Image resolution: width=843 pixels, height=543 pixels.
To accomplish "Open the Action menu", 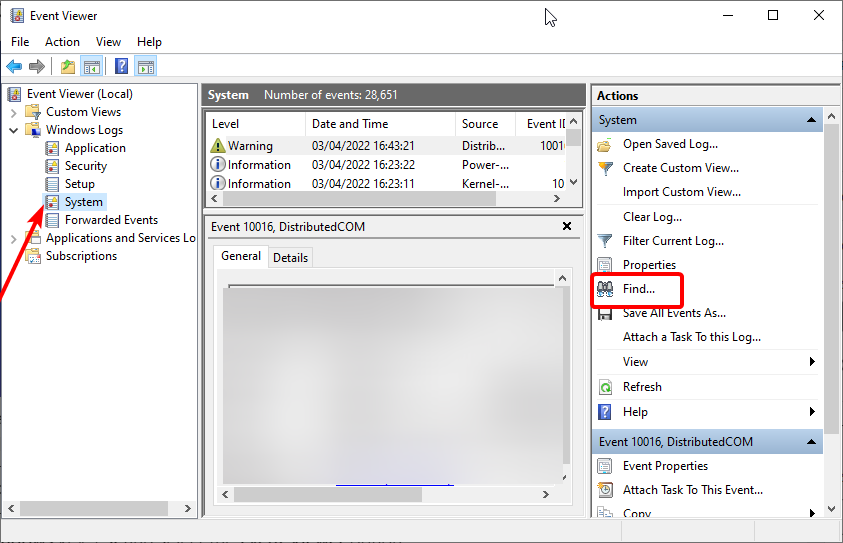I will [62, 42].
